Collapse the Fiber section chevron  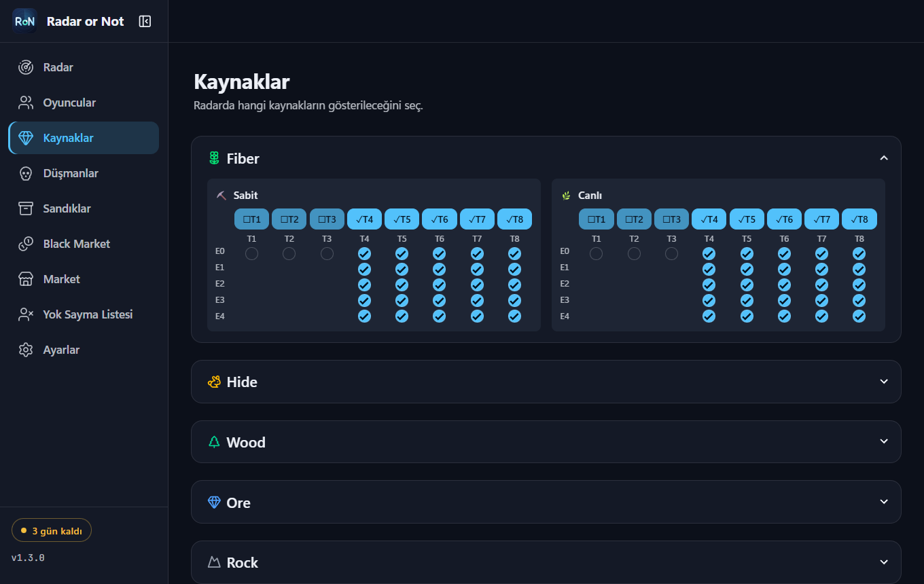click(x=884, y=158)
